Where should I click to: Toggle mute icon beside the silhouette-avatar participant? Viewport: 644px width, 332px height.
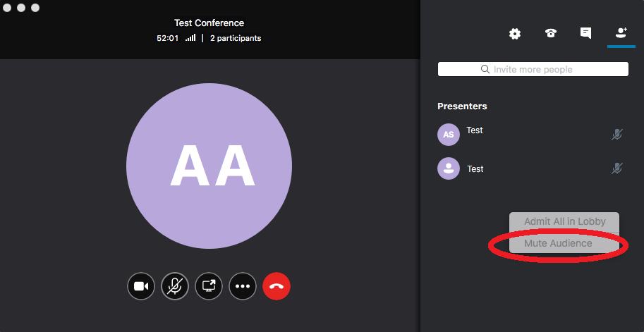coord(617,168)
